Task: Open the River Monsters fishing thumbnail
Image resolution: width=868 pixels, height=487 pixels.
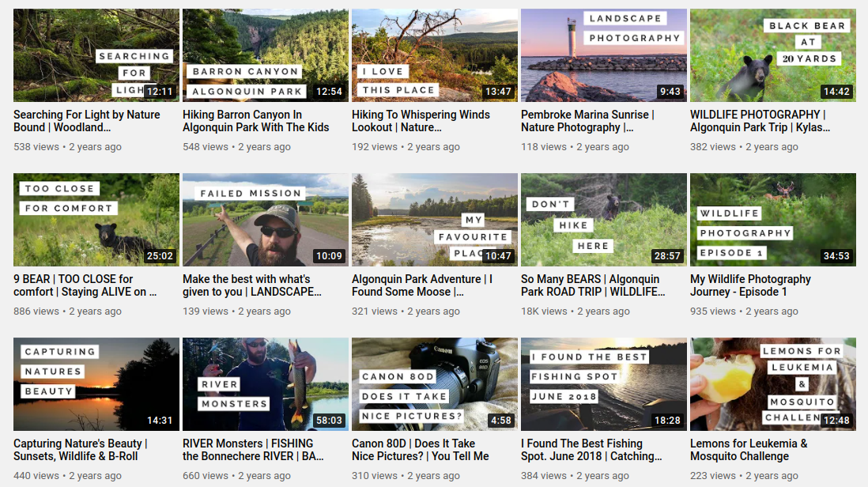Action: coord(266,384)
